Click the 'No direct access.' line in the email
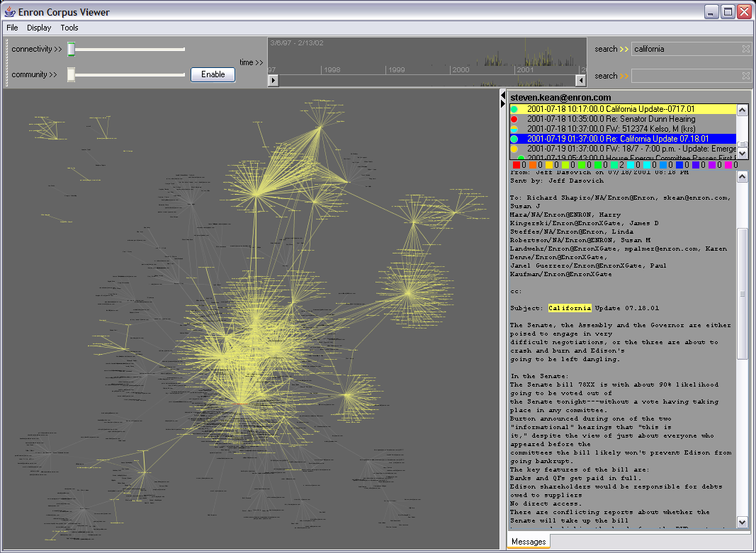Screen dimensions: 756x553 [x=546, y=504]
